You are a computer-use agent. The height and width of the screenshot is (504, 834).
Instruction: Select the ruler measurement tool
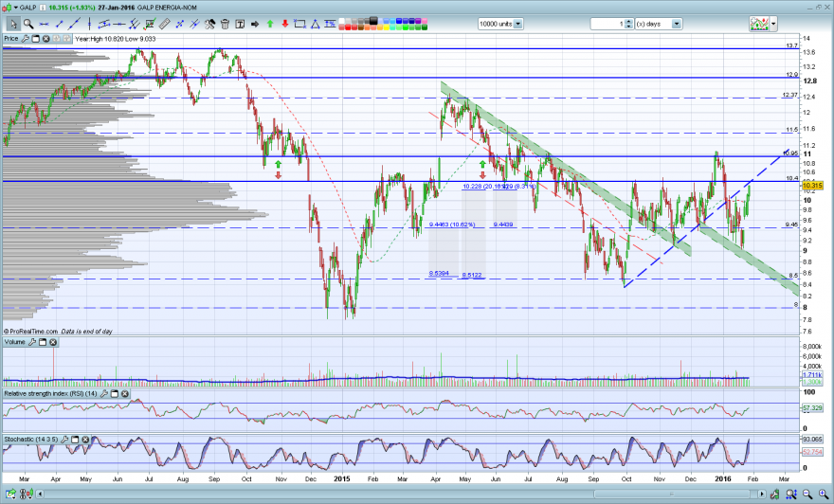(x=165, y=24)
